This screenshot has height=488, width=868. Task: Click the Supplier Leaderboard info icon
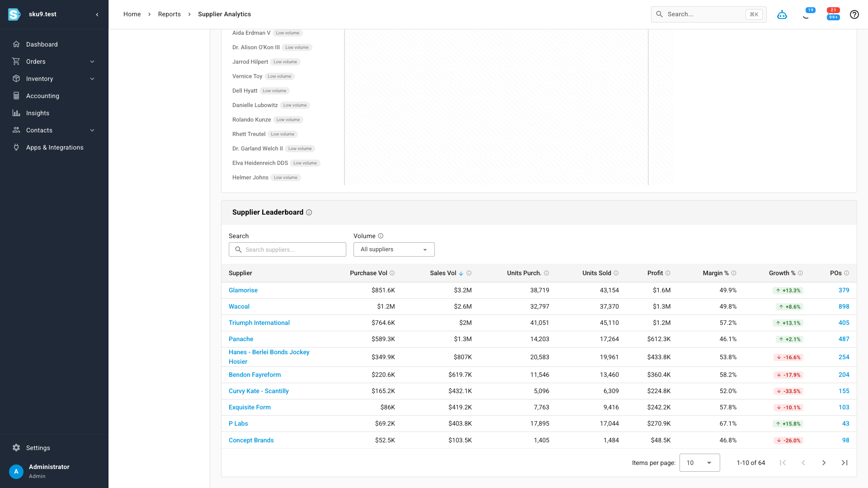pyautogui.click(x=309, y=212)
